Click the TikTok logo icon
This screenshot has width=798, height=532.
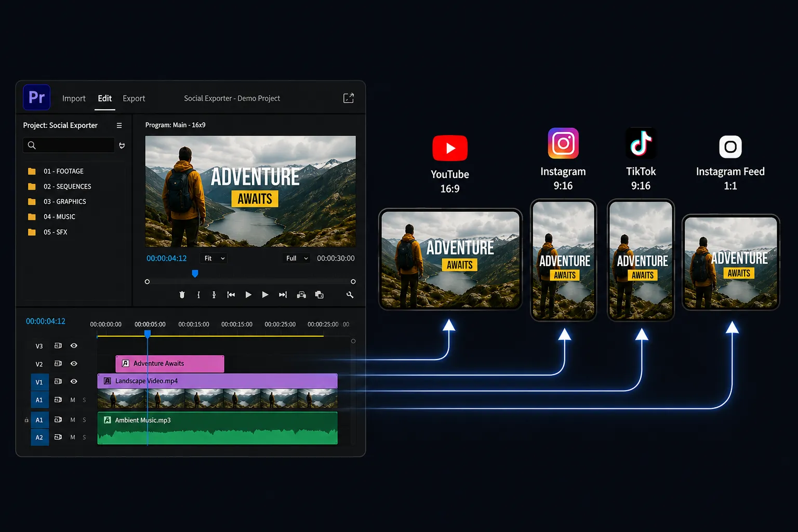641,143
